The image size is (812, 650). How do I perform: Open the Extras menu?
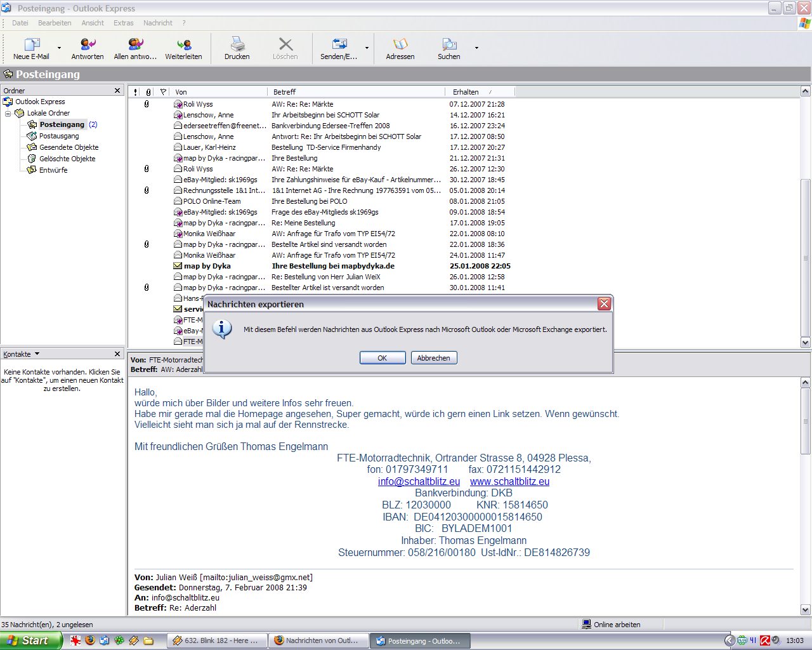pyautogui.click(x=124, y=23)
